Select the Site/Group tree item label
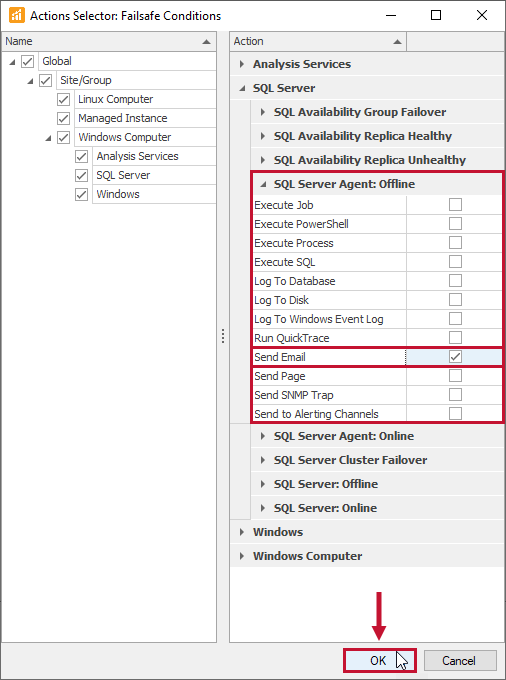 pos(86,80)
